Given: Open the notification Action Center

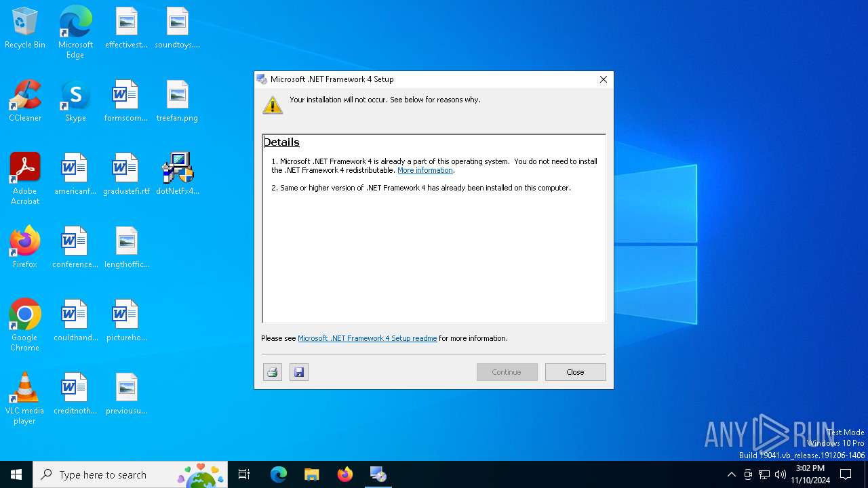Looking at the screenshot, I should point(846,474).
